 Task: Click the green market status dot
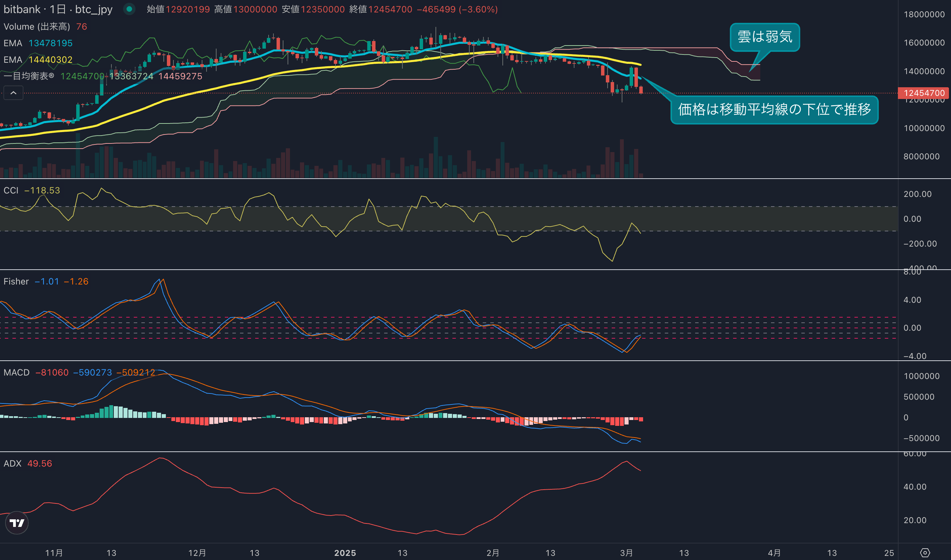(x=129, y=9)
